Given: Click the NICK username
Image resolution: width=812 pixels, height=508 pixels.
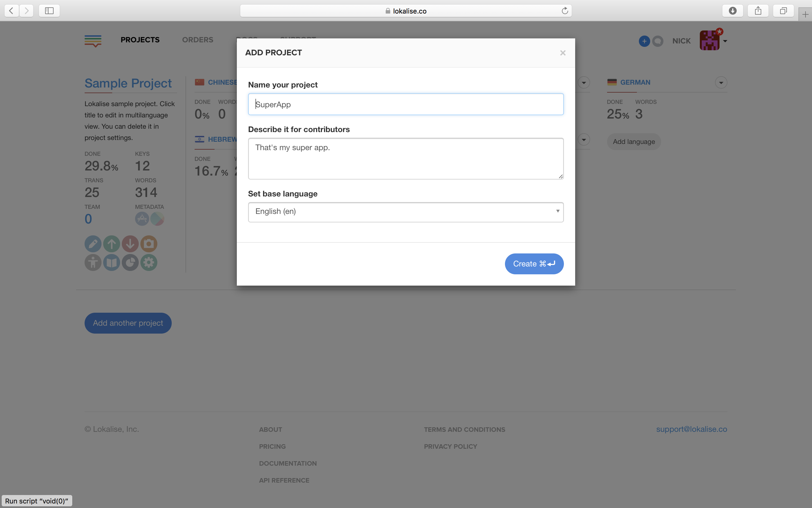Looking at the screenshot, I should pos(681,41).
